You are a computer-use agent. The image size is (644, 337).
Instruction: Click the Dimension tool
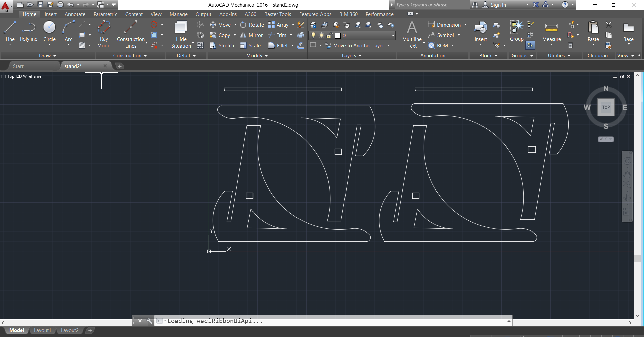tap(444, 25)
